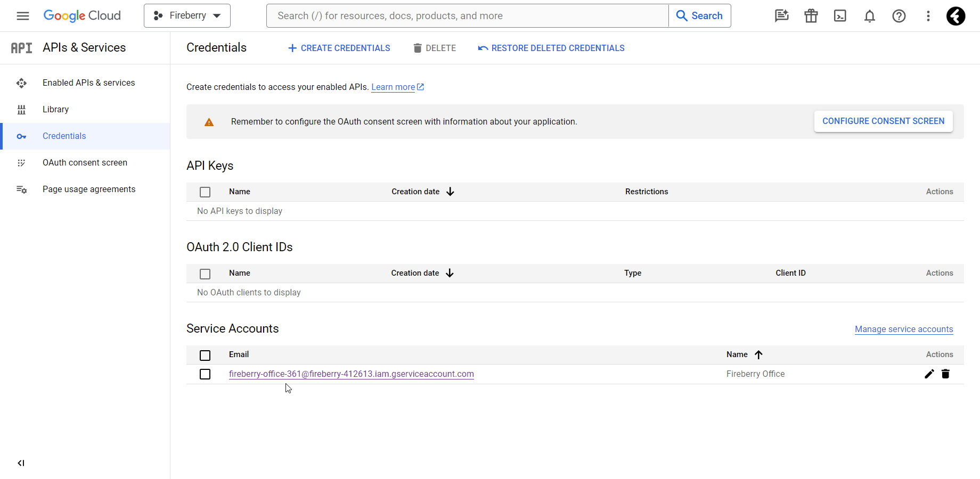Activate Cloud Shell terminal icon

(x=840, y=16)
